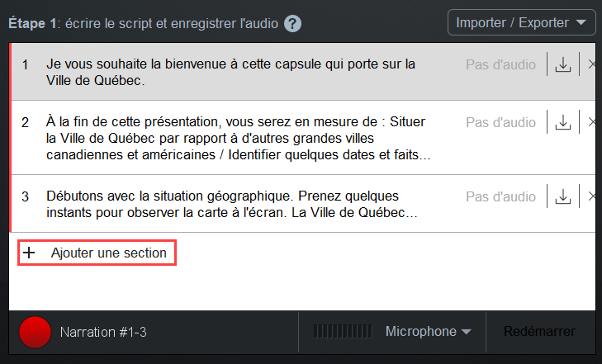Select section 1 welcoming script text
602x364 pixels.
(230, 72)
